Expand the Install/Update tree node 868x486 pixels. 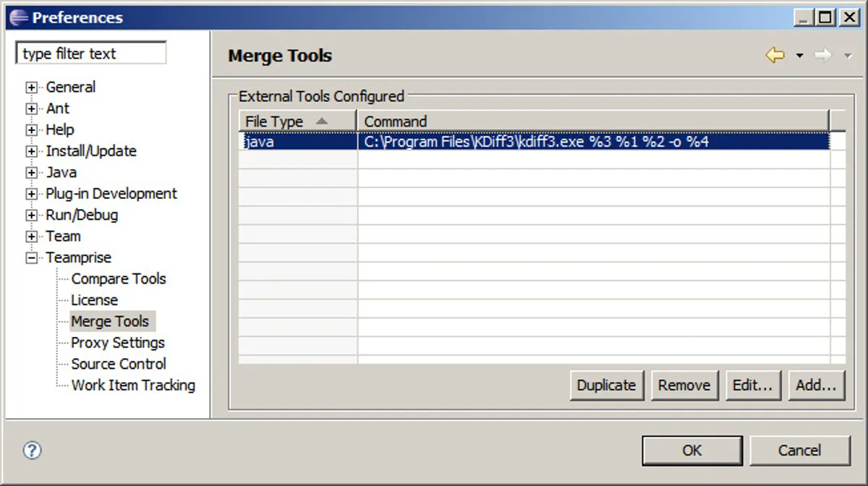(31, 152)
